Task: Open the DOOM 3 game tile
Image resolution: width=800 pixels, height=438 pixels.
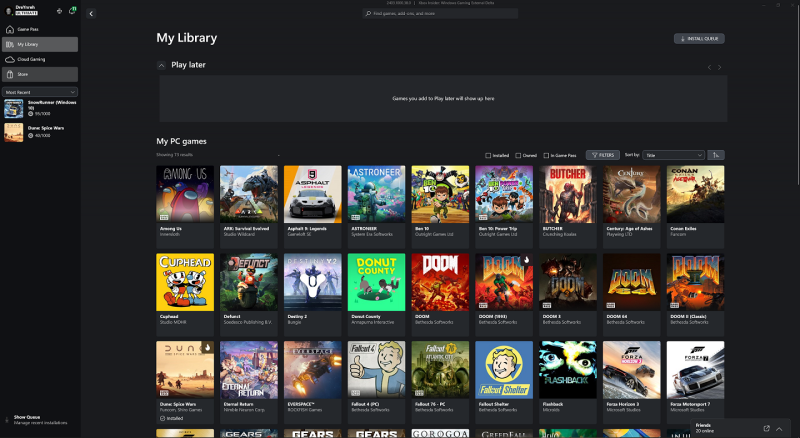Action: (x=568, y=295)
